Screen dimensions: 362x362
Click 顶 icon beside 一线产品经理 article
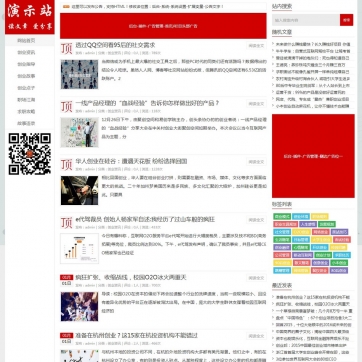[x=66, y=107]
